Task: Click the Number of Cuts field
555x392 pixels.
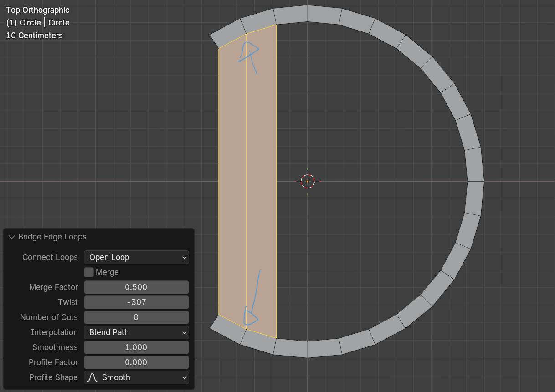Action: [x=136, y=317]
